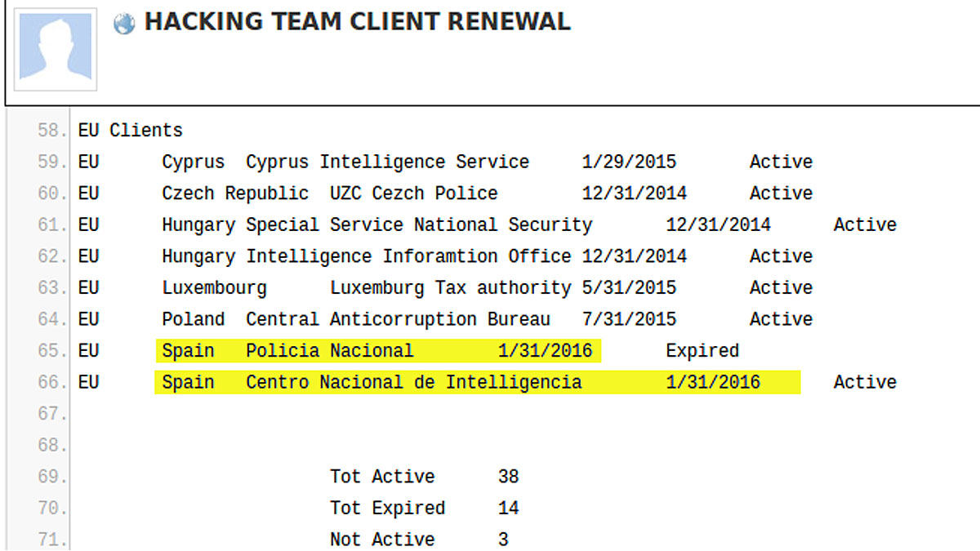This screenshot has width=980, height=551.
Task: Click the Expired status on line 65
Action: coord(702,351)
